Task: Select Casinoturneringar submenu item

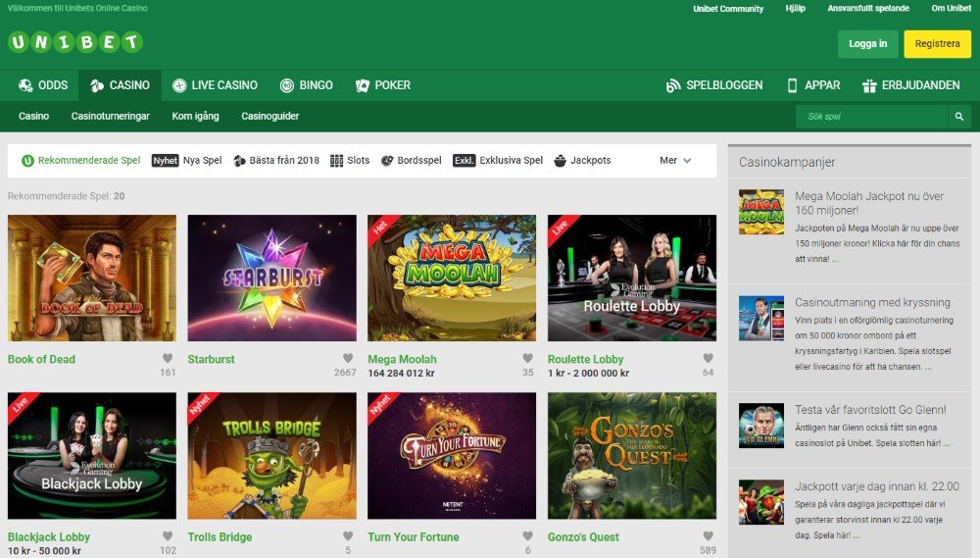Action: (x=110, y=116)
